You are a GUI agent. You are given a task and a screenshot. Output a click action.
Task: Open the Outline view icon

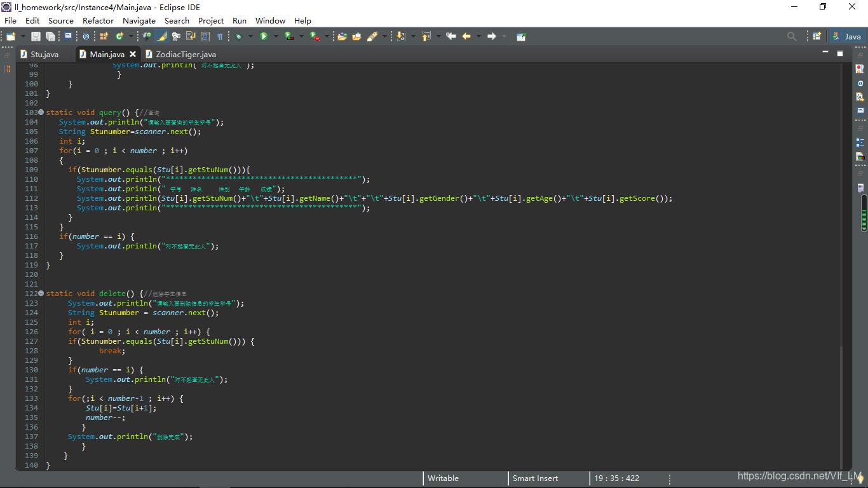coord(860,142)
